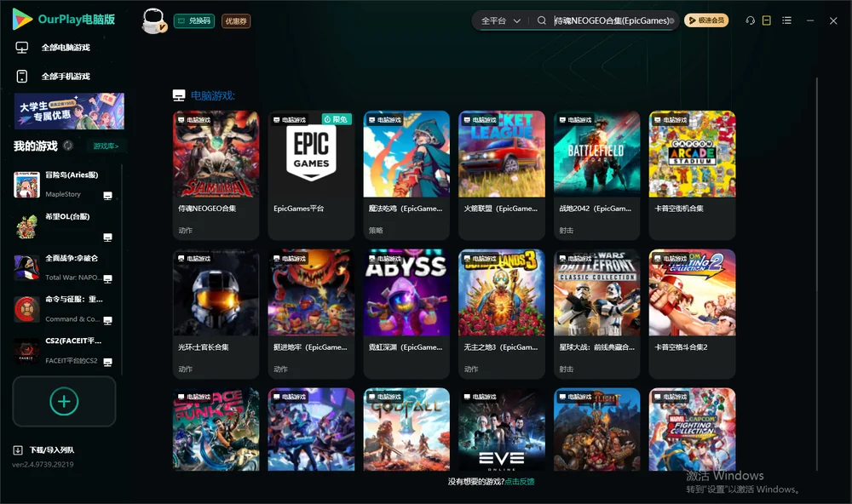The height and width of the screenshot is (504, 852).
Task: Open the 霓虹深渊 Neon Abyss card
Action: point(406,313)
